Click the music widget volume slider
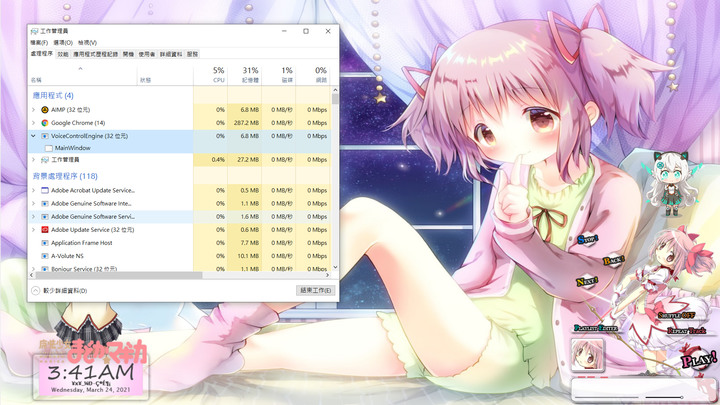The height and width of the screenshot is (405, 720). click(664, 397)
